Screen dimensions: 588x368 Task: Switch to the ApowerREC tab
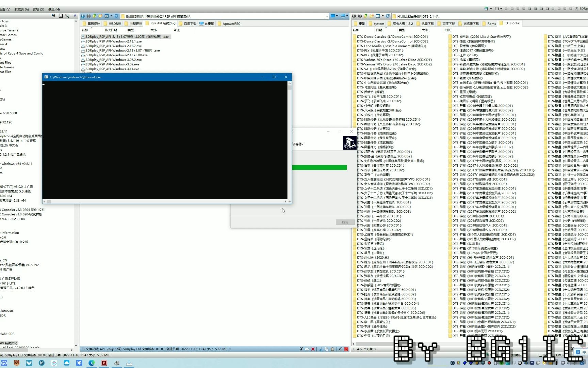point(229,24)
